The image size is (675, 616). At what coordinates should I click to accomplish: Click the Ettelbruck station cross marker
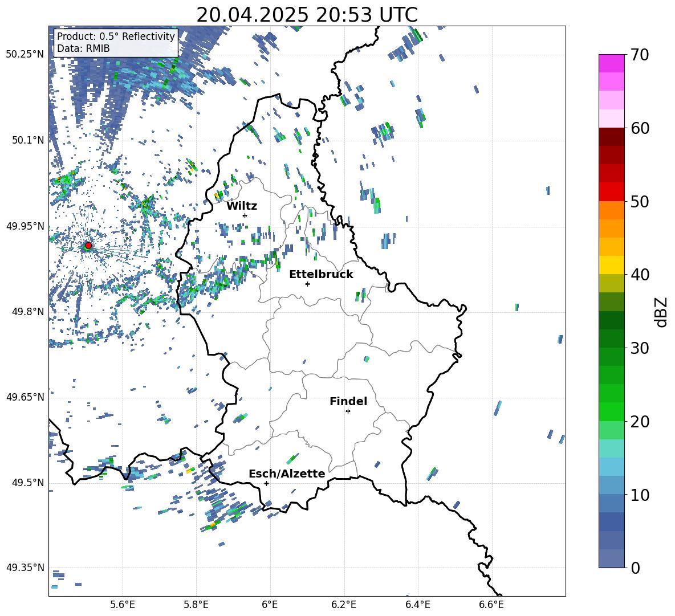click(307, 284)
